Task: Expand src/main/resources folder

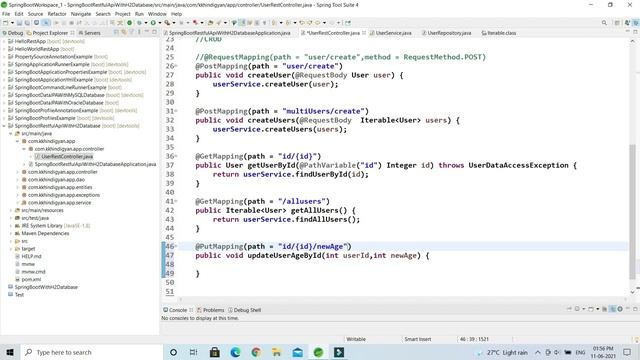Action: tap(11, 210)
